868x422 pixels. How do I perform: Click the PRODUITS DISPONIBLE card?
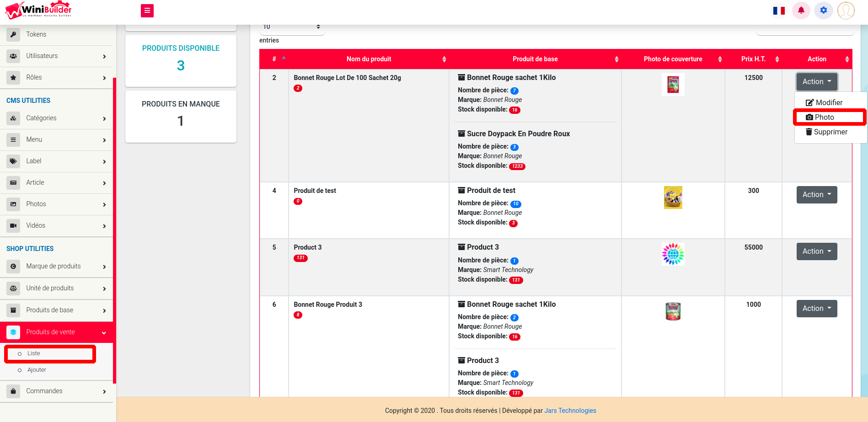(x=181, y=61)
